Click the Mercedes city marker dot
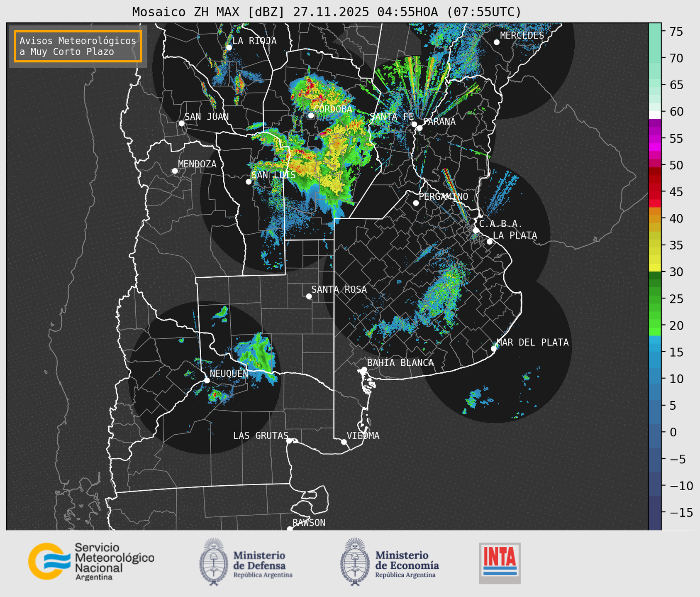 [497, 42]
